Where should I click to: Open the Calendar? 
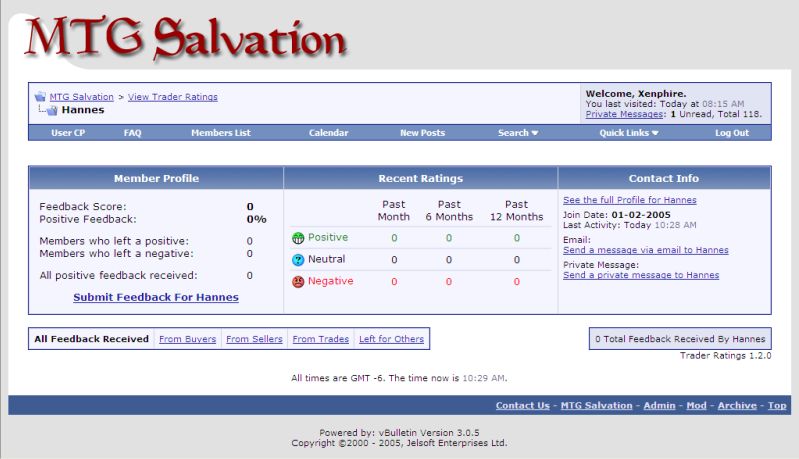328,133
